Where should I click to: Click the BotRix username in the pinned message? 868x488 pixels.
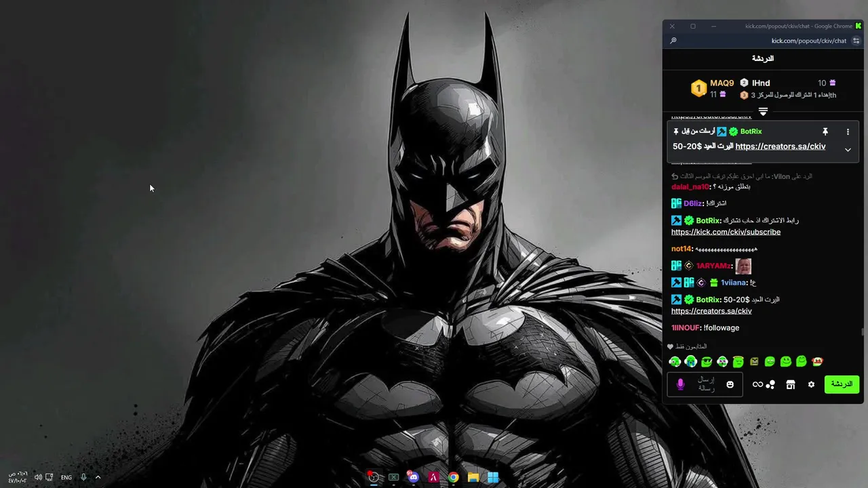751,131
